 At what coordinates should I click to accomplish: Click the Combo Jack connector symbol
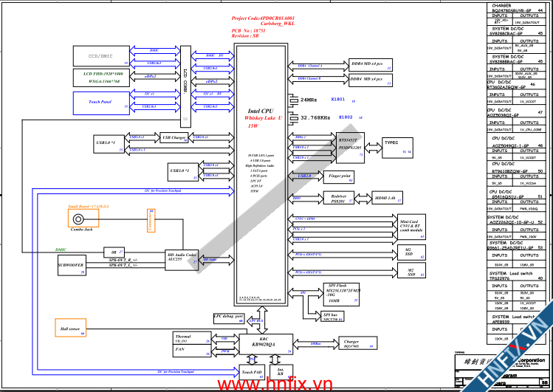pyautogui.click(x=78, y=219)
